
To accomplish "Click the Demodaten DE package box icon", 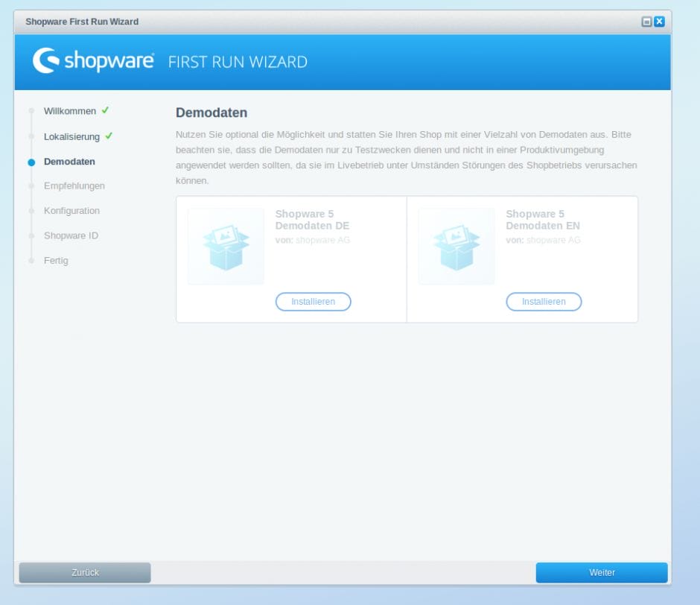I will coord(226,247).
